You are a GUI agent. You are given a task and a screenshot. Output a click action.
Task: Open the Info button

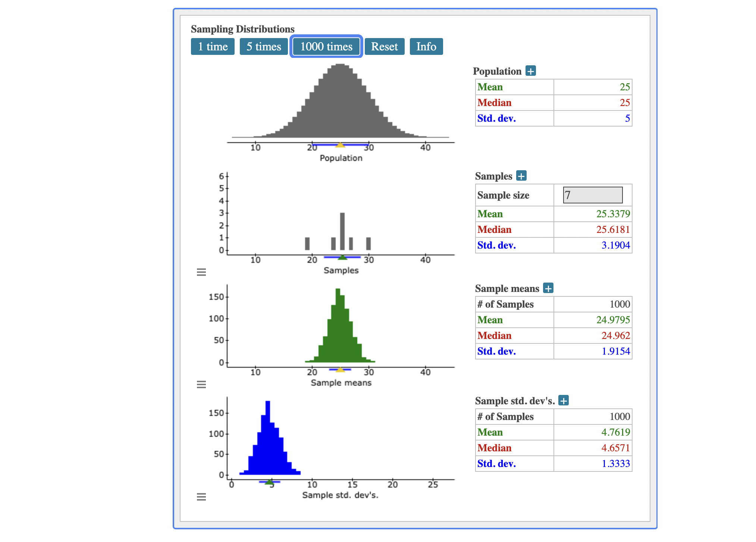(x=426, y=47)
